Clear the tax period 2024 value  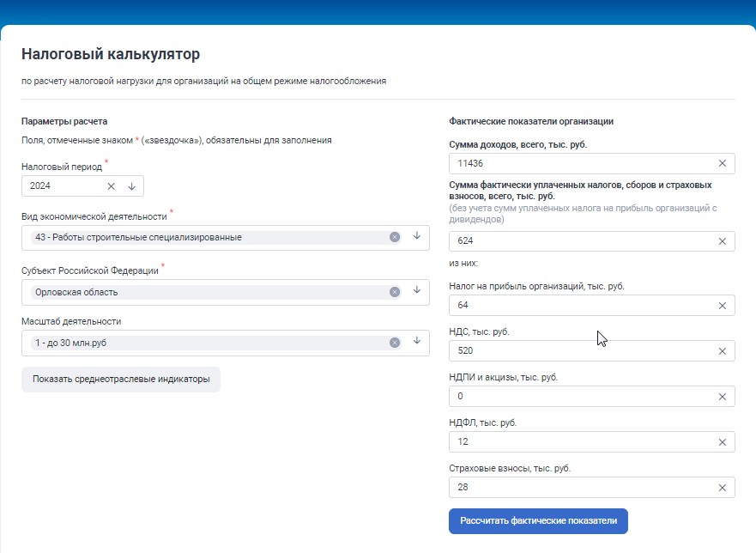pos(111,186)
